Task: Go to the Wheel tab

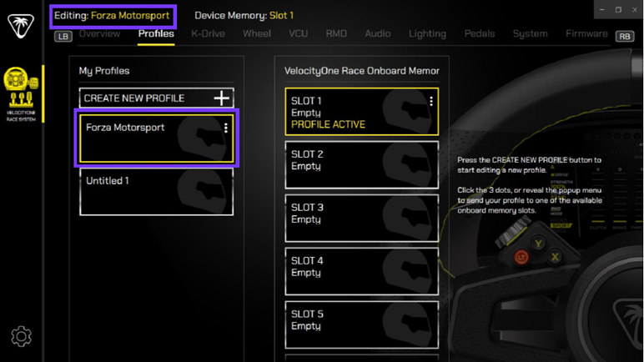Action: (x=257, y=33)
